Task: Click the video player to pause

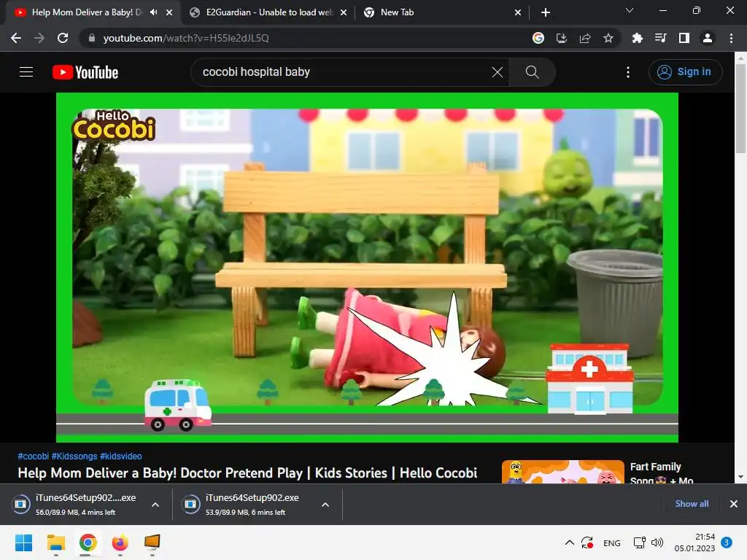Action: pyautogui.click(x=367, y=267)
